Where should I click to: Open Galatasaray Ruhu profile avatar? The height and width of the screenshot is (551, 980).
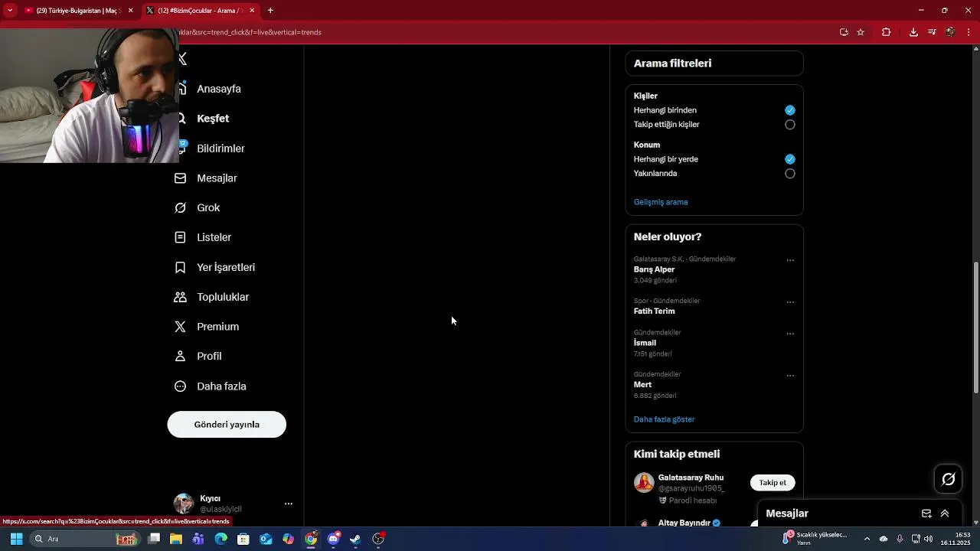pos(644,483)
